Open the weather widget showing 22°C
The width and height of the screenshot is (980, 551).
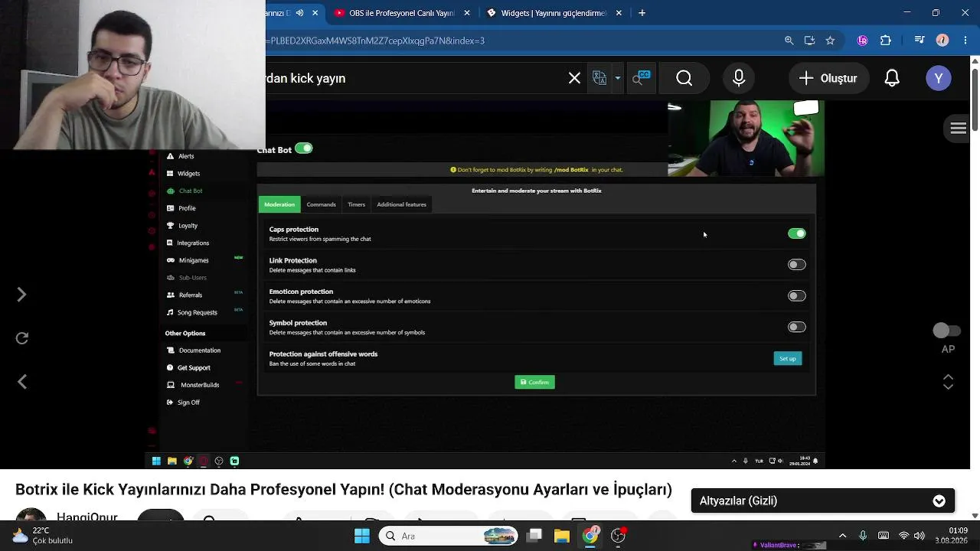42,536
